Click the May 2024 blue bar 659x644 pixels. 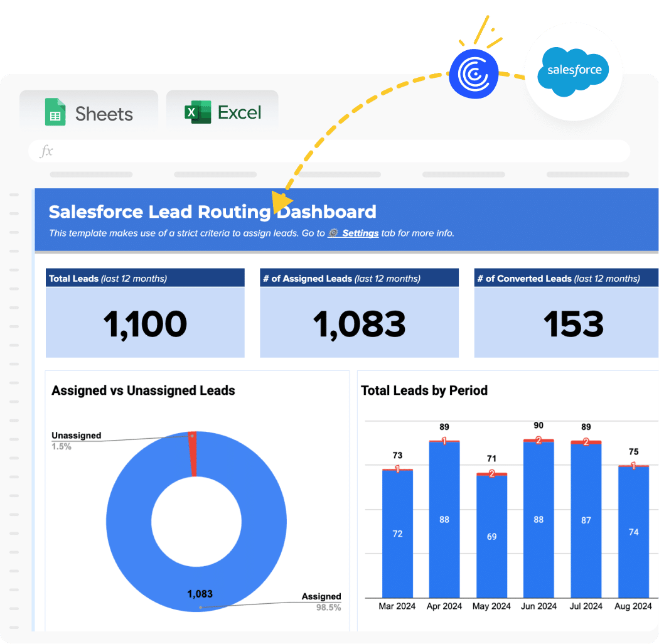tap(491, 537)
